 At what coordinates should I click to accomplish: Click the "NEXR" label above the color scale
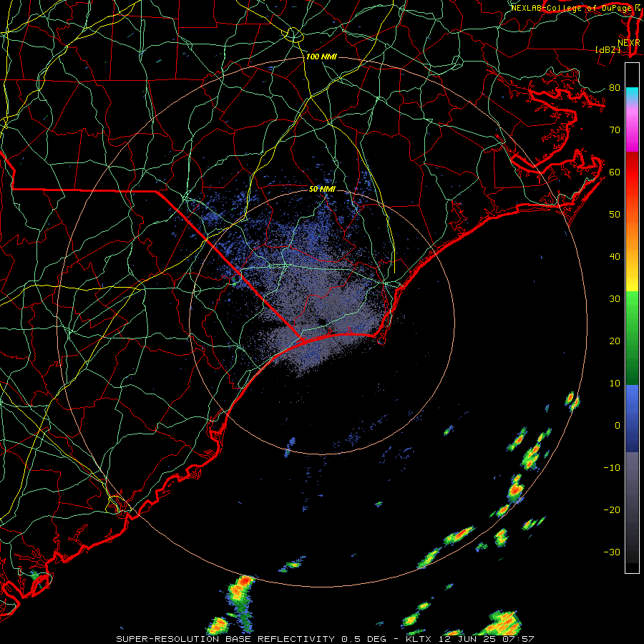(628, 43)
